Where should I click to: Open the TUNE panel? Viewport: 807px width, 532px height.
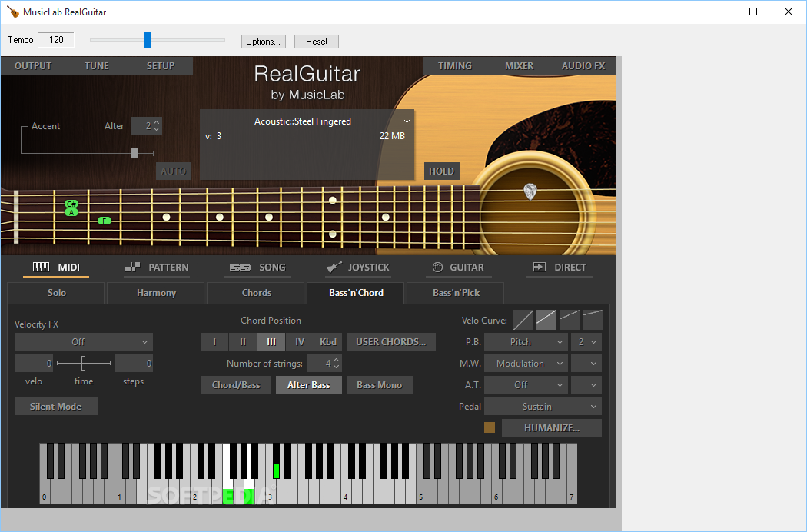pos(97,66)
